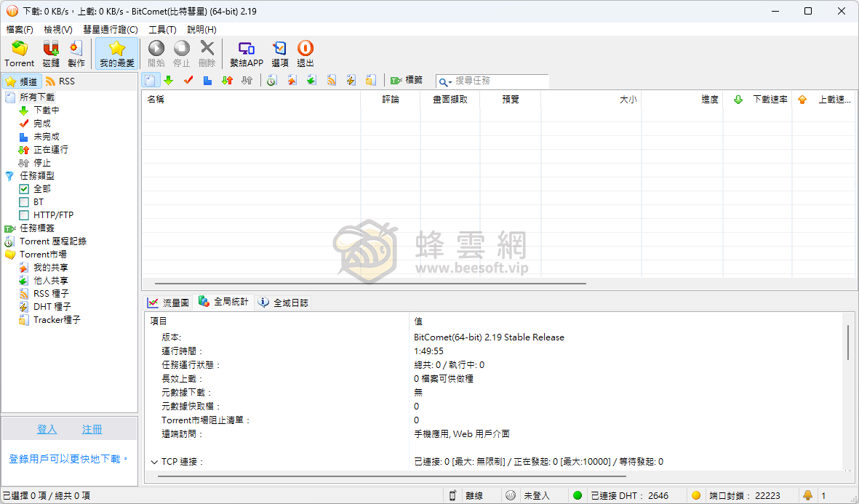Viewport: 859px width, 504px height.
Task: Check the HTTP/FTP task type checkbox
Action: point(24,215)
